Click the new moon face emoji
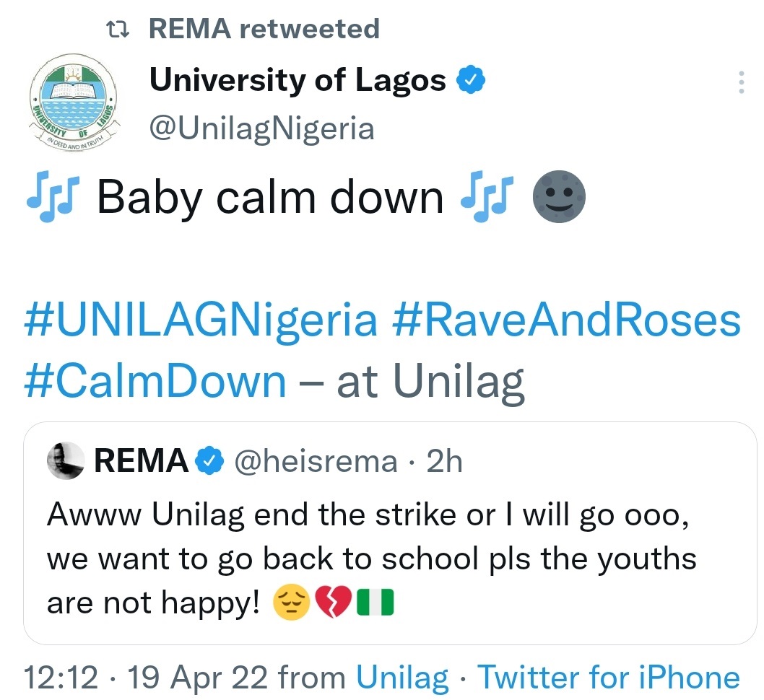 (558, 197)
